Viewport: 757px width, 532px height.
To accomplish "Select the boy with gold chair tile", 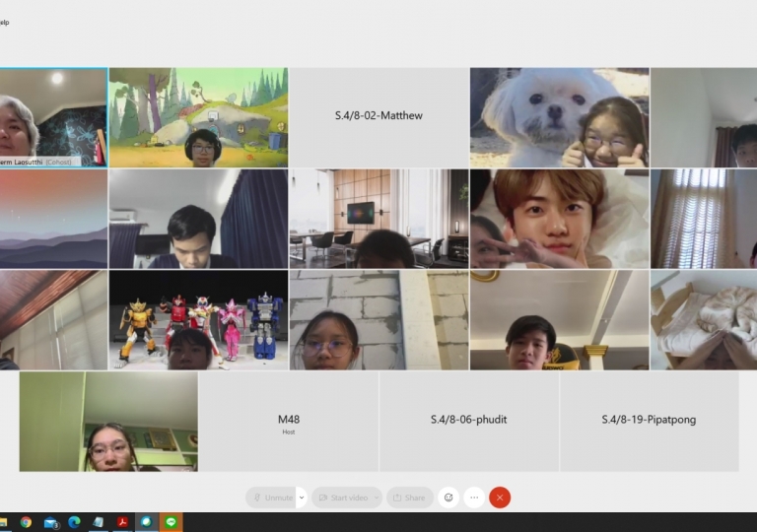I will click(x=560, y=320).
